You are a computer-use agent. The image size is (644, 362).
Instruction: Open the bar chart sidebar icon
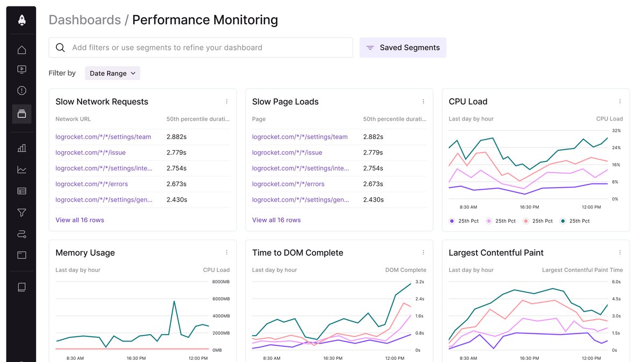point(21,148)
